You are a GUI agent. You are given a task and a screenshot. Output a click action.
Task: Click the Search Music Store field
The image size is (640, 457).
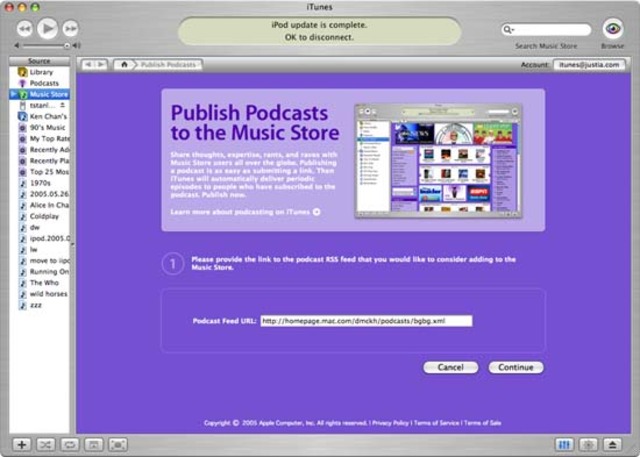(x=546, y=29)
